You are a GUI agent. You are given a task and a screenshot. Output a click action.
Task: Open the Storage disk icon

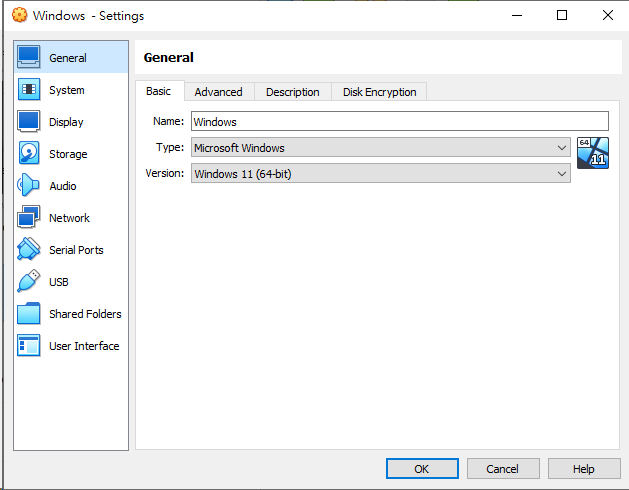[29, 154]
